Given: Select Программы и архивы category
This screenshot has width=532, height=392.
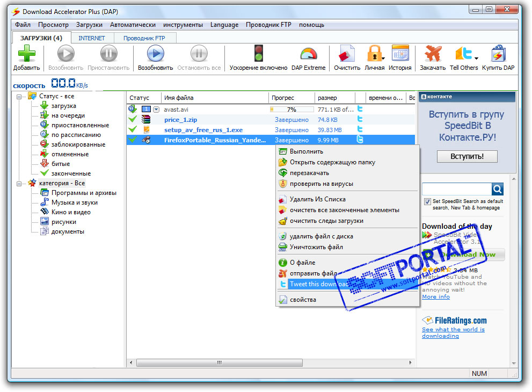Looking at the screenshot, I should click(x=84, y=193).
